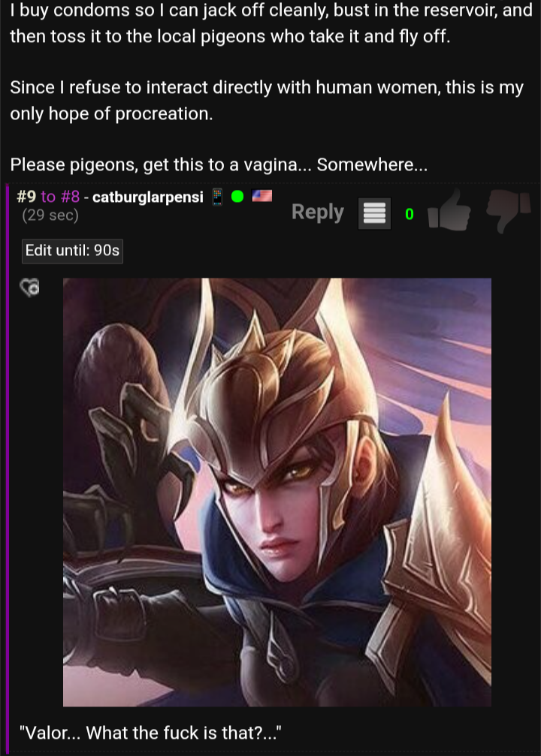Open catburglarpensi's profile link
The image size is (541, 756).
(x=148, y=197)
